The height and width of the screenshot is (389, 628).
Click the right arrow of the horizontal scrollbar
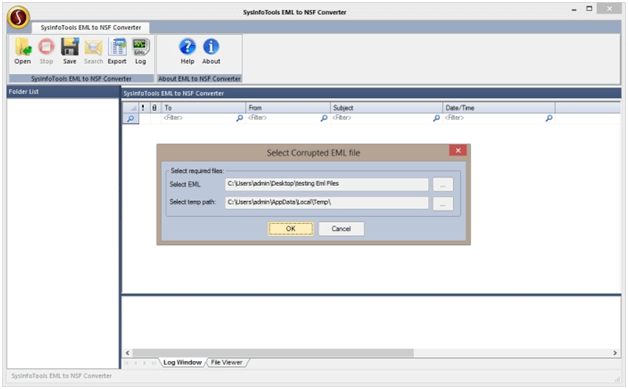[x=615, y=353]
